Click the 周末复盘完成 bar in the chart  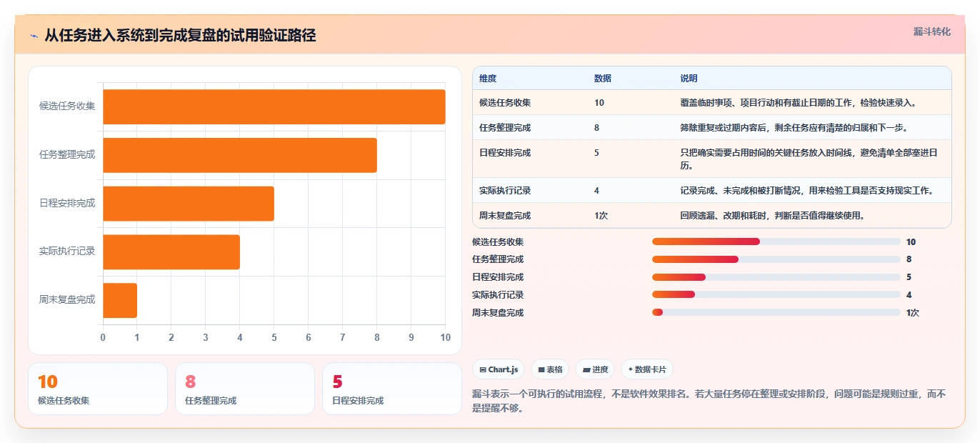pyautogui.click(x=120, y=300)
